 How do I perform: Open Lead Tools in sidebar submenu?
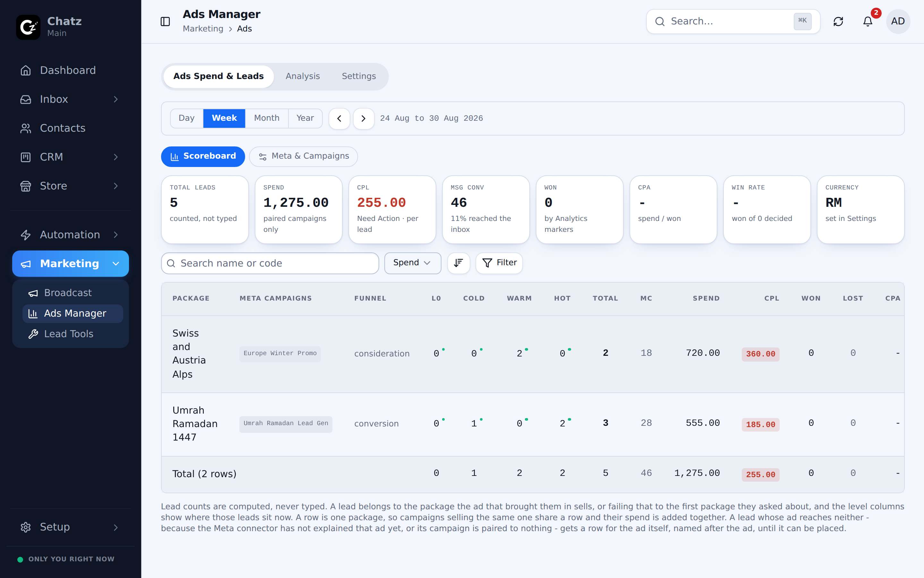pyautogui.click(x=73, y=334)
